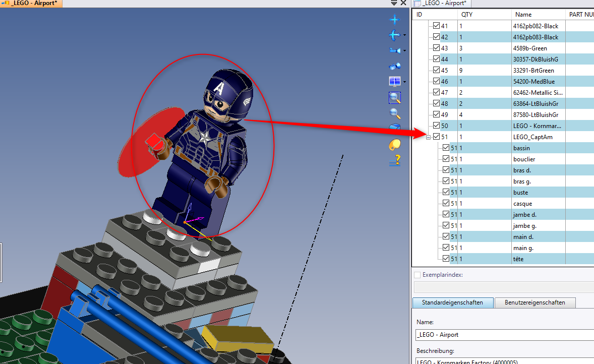Toggle the bouclier part checkbox
The image size is (594, 364).
pyautogui.click(x=446, y=159)
